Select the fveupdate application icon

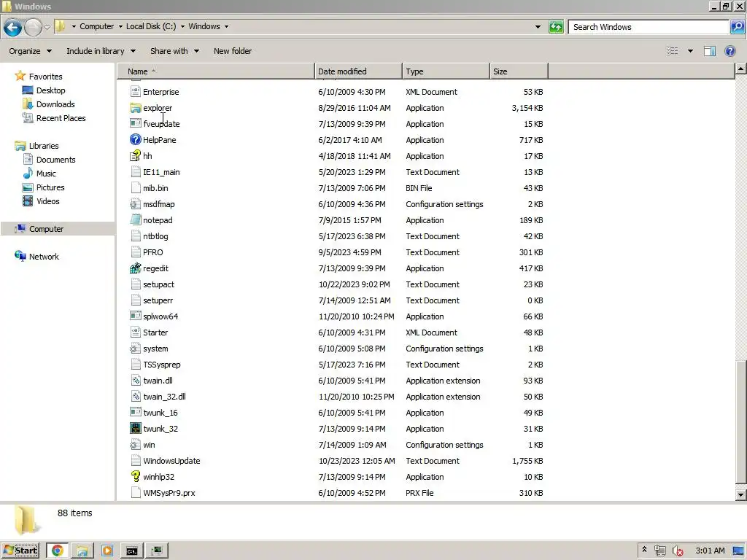pyautogui.click(x=135, y=124)
